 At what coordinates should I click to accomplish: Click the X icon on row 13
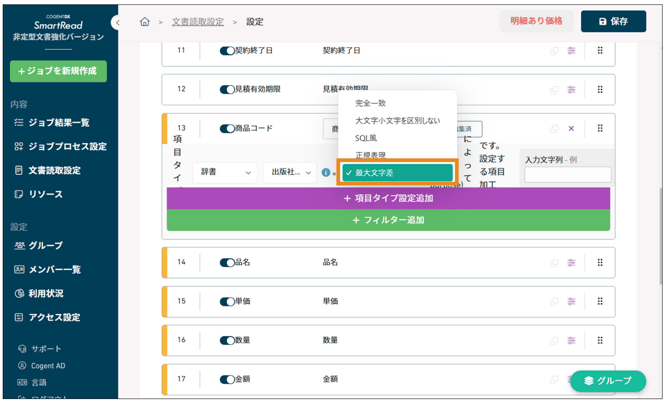point(572,129)
